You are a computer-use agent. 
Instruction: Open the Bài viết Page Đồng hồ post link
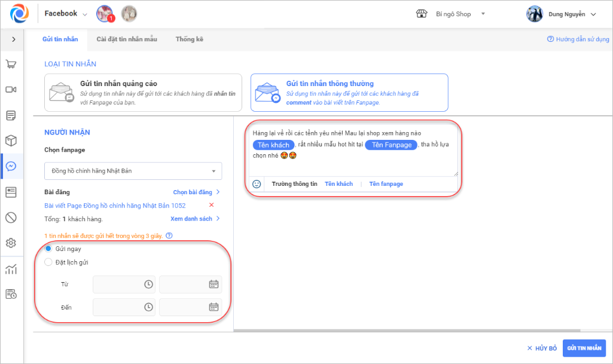pos(115,206)
